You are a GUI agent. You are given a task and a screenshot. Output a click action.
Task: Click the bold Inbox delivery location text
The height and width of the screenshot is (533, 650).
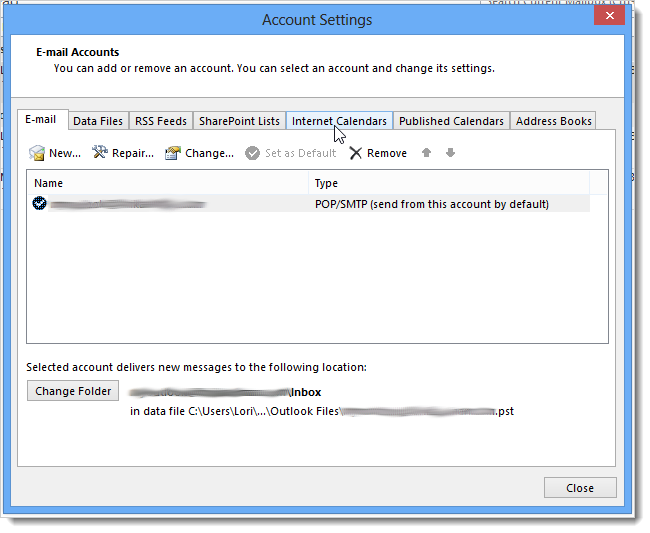(x=306, y=392)
